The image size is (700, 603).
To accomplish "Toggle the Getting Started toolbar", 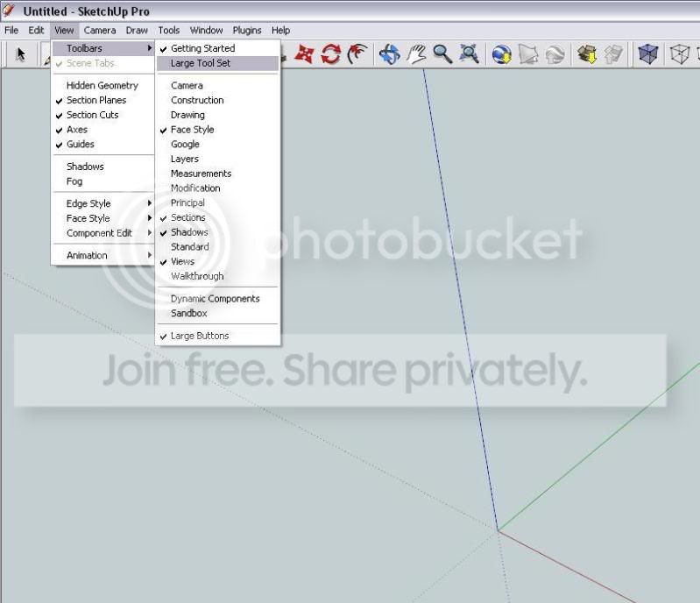I will (x=218, y=48).
